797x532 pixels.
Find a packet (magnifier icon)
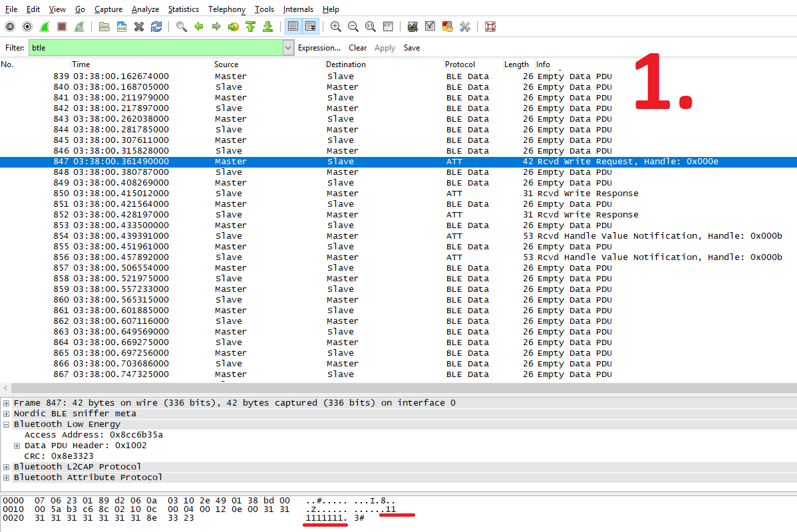click(181, 27)
